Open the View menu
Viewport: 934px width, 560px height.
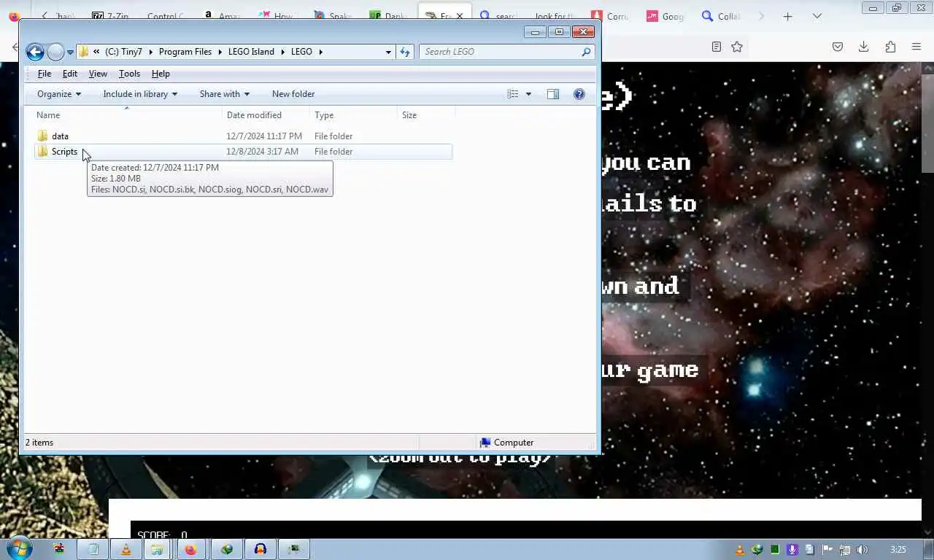point(98,74)
